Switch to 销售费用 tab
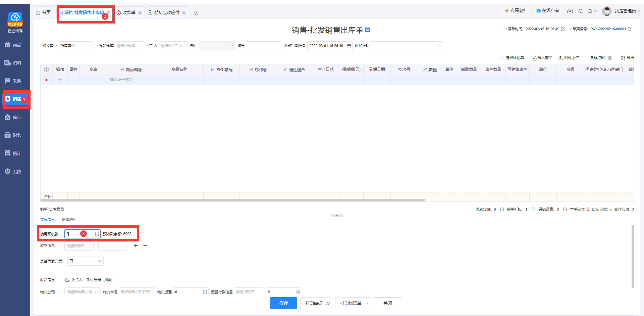The width and height of the screenshot is (644, 316). point(69,220)
